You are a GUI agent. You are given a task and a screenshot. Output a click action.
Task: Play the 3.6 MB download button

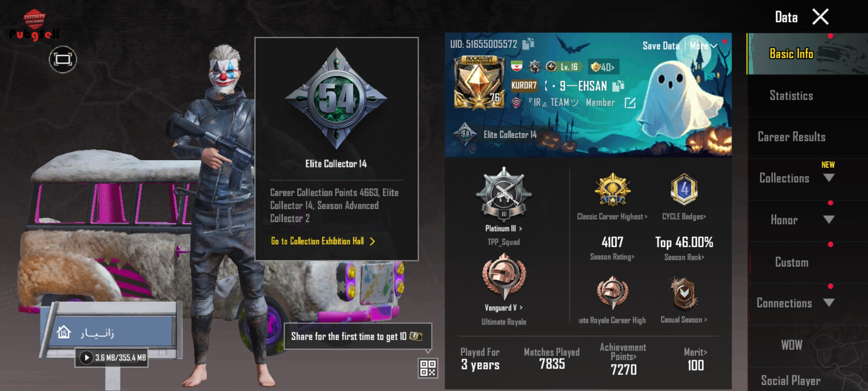[86, 358]
